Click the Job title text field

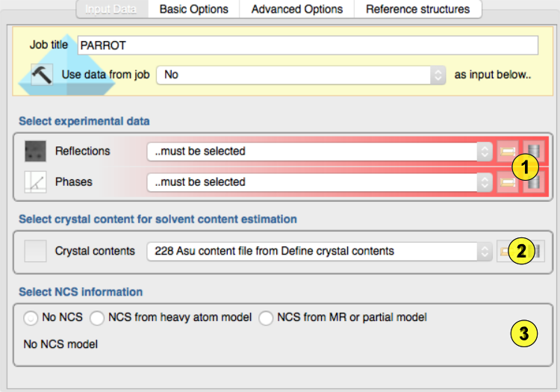point(308,46)
